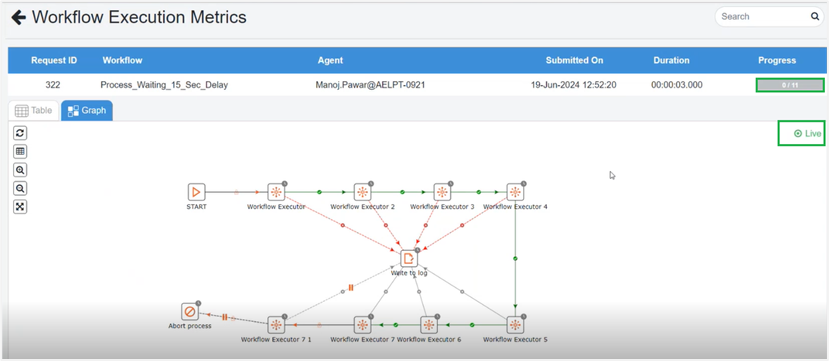Click the 0 / 11 progress bar
The height and width of the screenshot is (361, 829).
point(790,85)
